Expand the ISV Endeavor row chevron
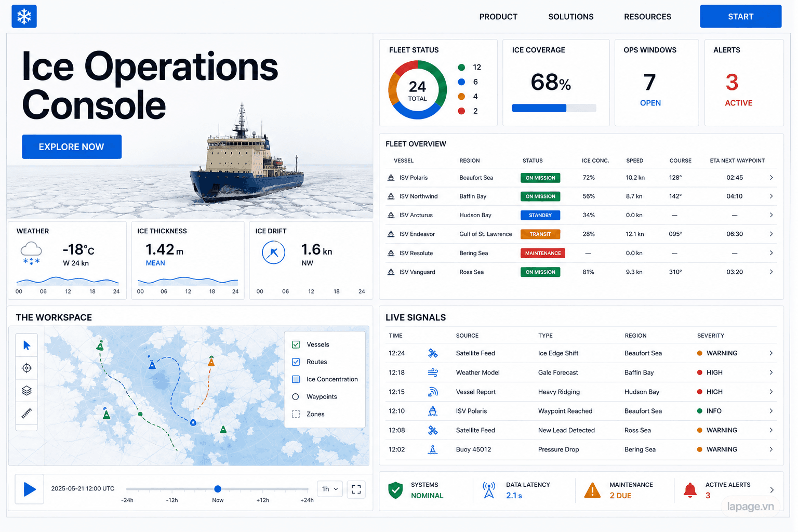Screen dimensions: 798x532 (771, 234)
